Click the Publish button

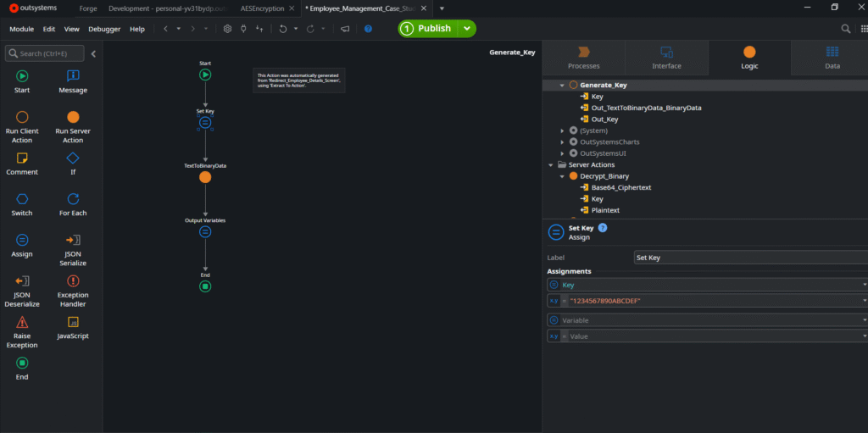(428, 29)
